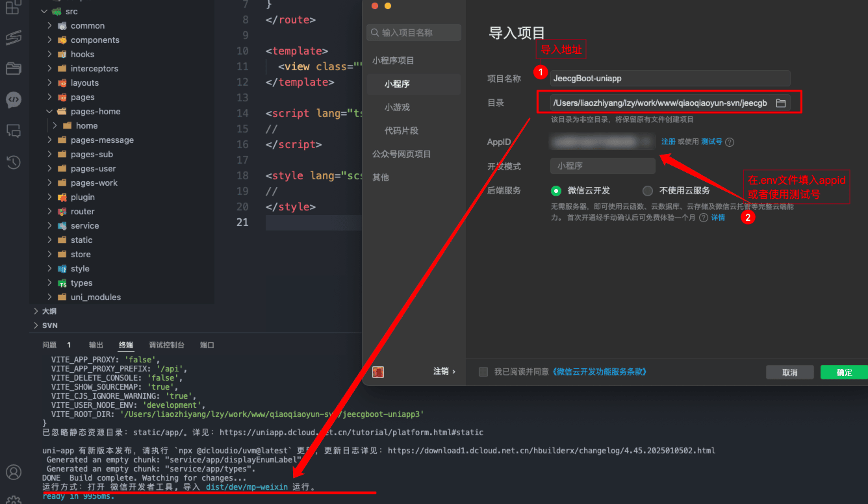
Task: Open the 微信云开发功能服务条款 link
Action: (599, 372)
